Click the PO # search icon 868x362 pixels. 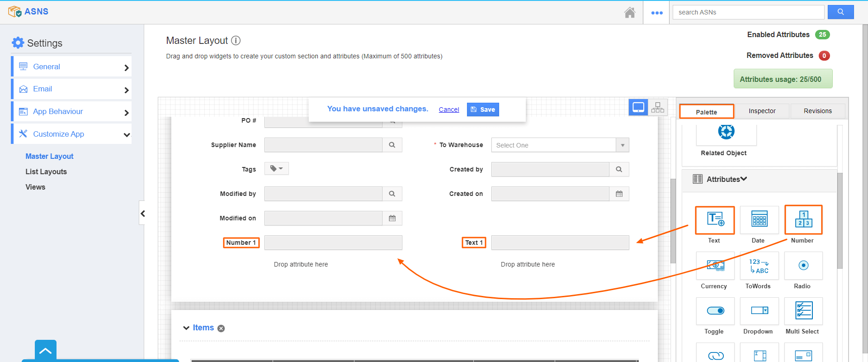392,121
